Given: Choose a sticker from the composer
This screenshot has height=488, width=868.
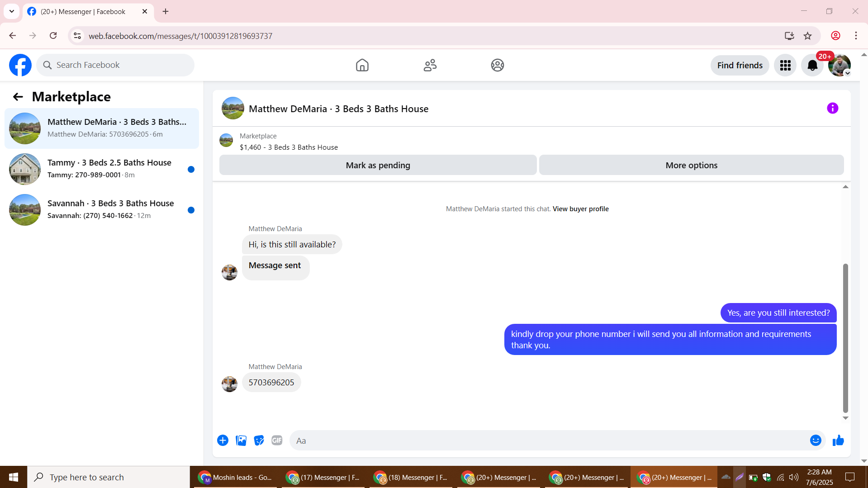Looking at the screenshot, I should (x=259, y=441).
